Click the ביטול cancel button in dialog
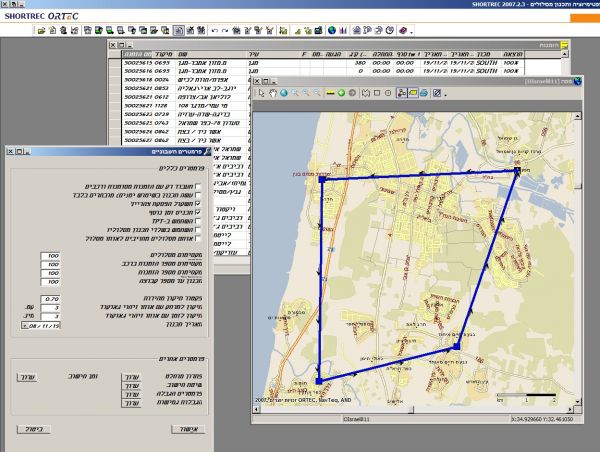The image size is (600, 452). (x=34, y=429)
